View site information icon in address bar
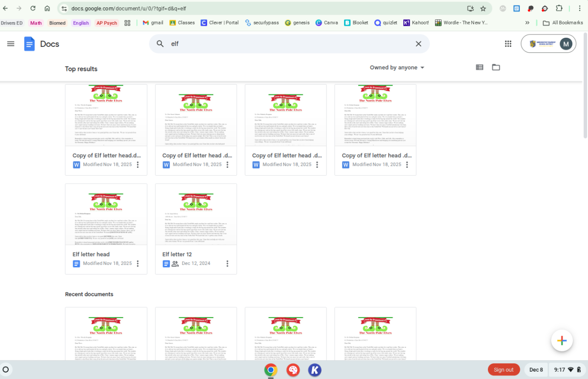The height and width of the screenshot is (379, 588). point(64,8)
